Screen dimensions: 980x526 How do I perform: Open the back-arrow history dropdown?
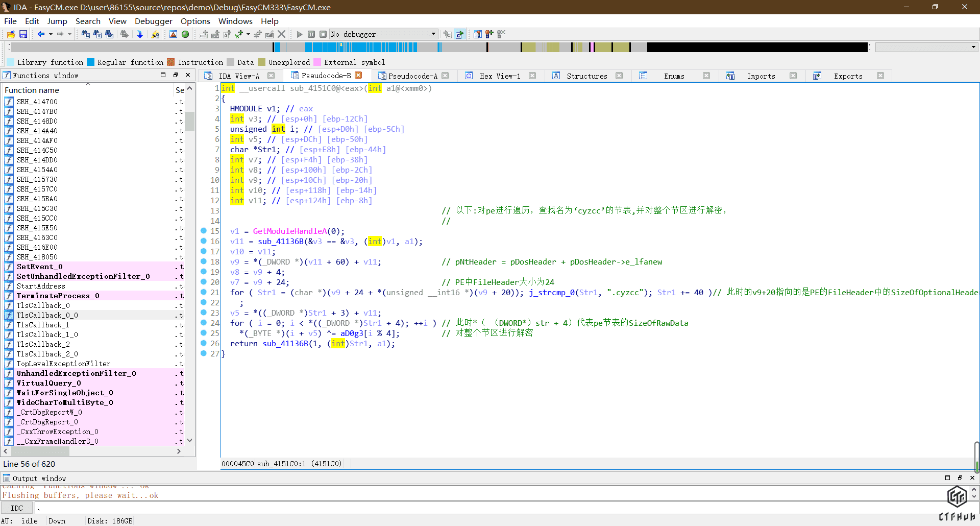(x=51, y=34)
